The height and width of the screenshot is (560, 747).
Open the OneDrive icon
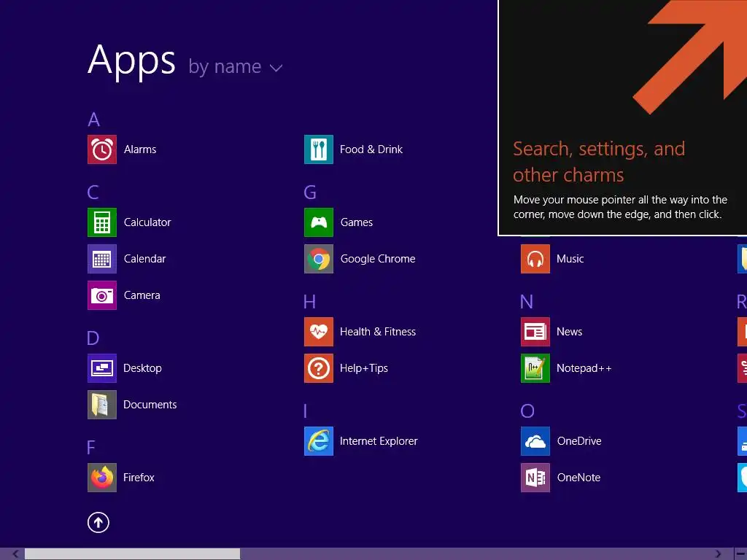pos(535,441)
